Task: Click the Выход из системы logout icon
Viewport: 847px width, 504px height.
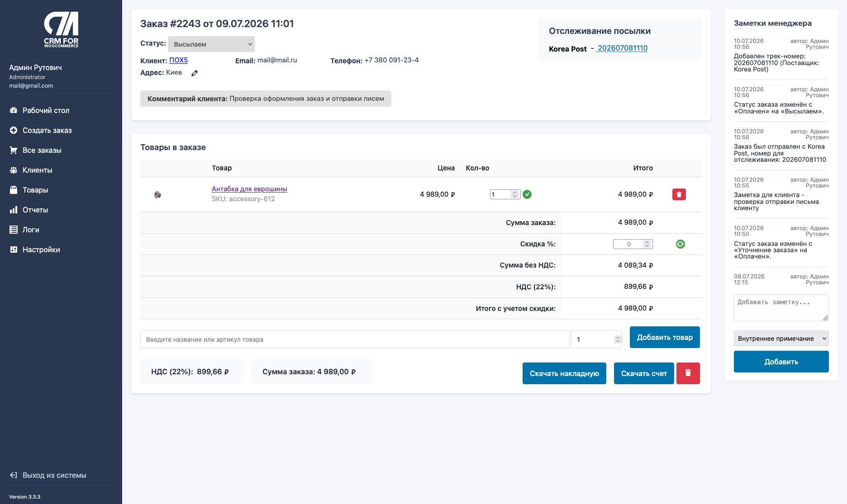Action: pos(14,475)
